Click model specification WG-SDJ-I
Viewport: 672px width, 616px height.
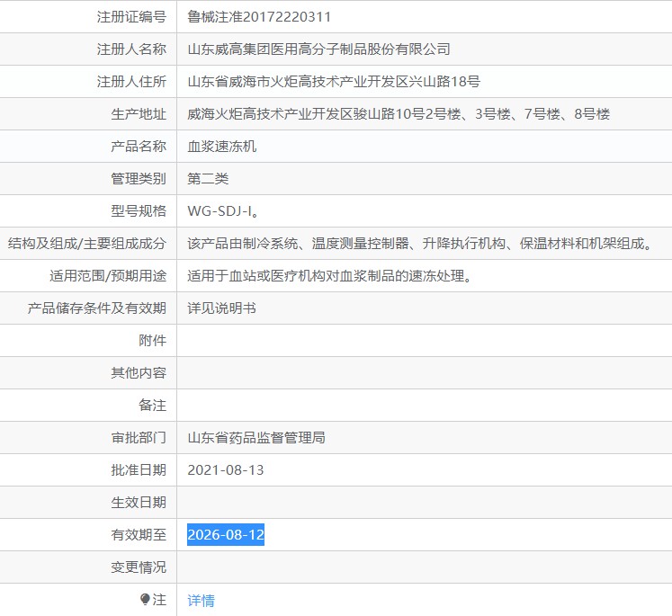pos(220,210)
